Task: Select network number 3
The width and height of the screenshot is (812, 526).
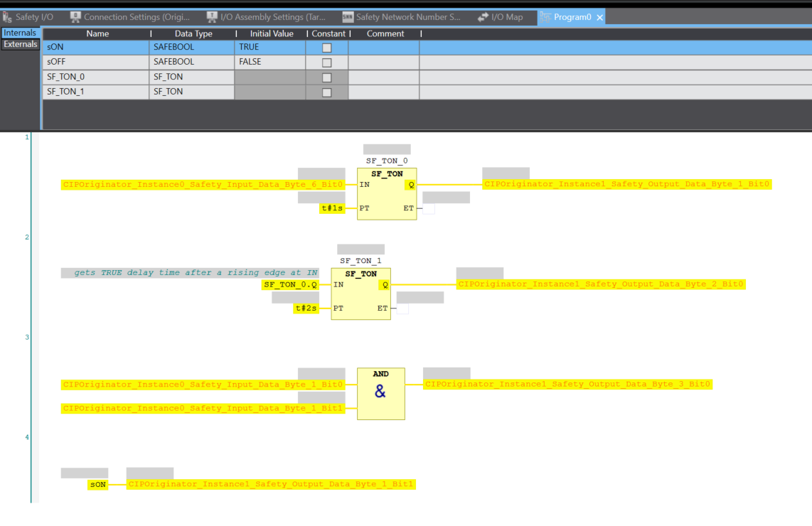Action: point(27,337)
